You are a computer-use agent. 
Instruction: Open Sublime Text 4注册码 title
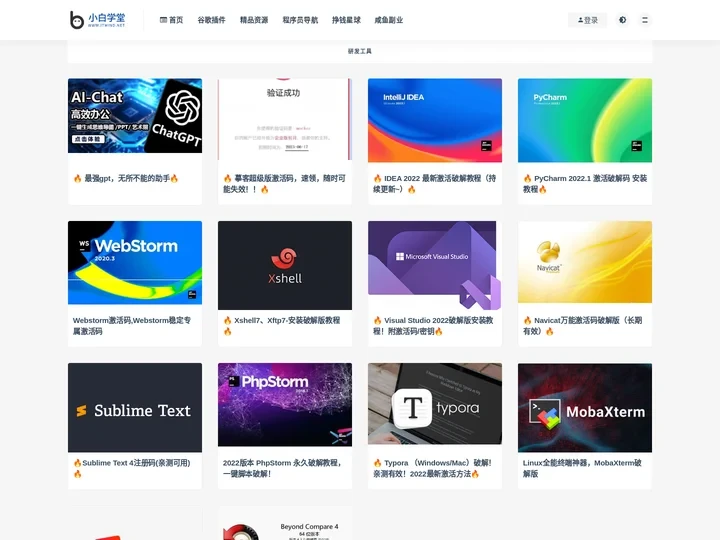[x=132, y=468]
